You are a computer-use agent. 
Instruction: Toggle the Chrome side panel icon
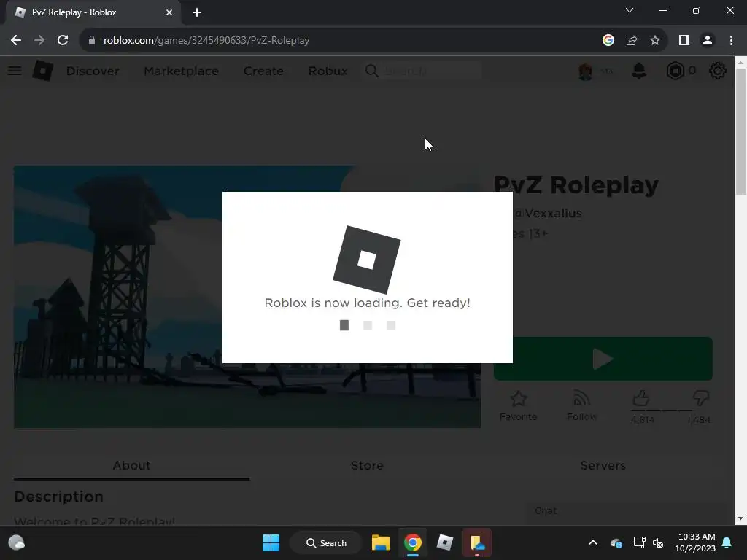click(684, 41)
